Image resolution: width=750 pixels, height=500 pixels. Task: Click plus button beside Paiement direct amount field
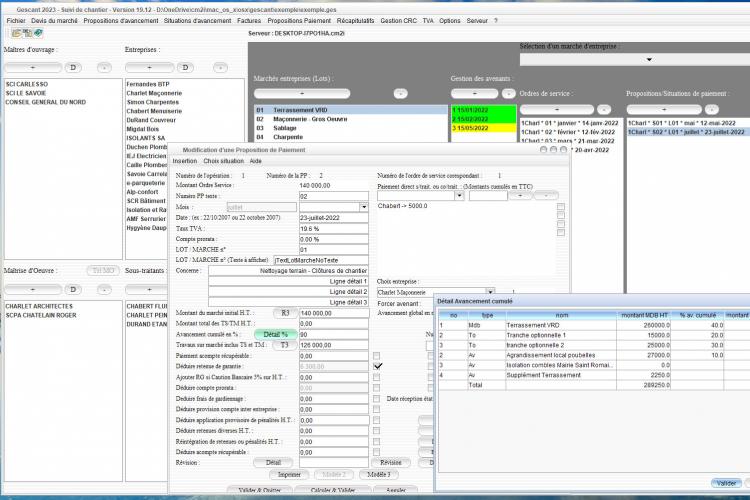click(x=520, y=195)
